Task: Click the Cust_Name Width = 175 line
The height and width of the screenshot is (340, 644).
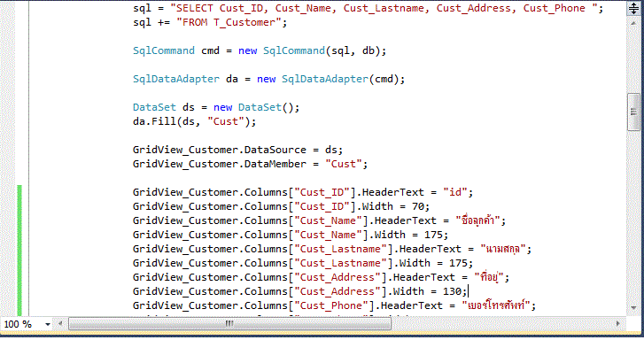Action: pos(291,235)
